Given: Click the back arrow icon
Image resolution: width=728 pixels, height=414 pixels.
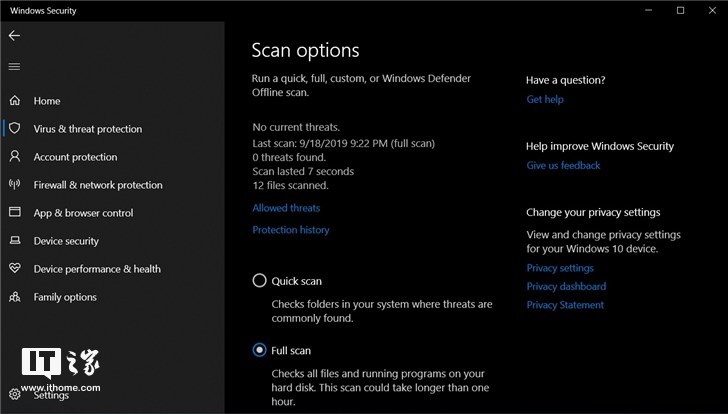Looking at the screenshot, I should pyautogui.click(x=14, y=35).
